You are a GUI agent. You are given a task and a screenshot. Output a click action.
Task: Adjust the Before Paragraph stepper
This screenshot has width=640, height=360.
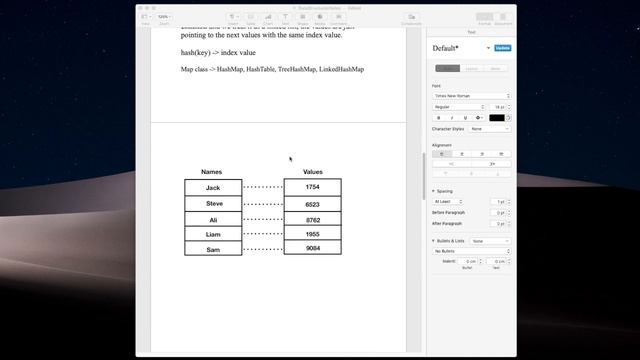[509, 213]
